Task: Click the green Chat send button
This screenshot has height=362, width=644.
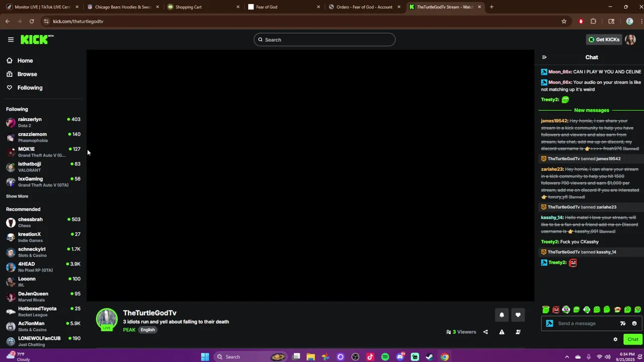Action: [x=633, y=339]
